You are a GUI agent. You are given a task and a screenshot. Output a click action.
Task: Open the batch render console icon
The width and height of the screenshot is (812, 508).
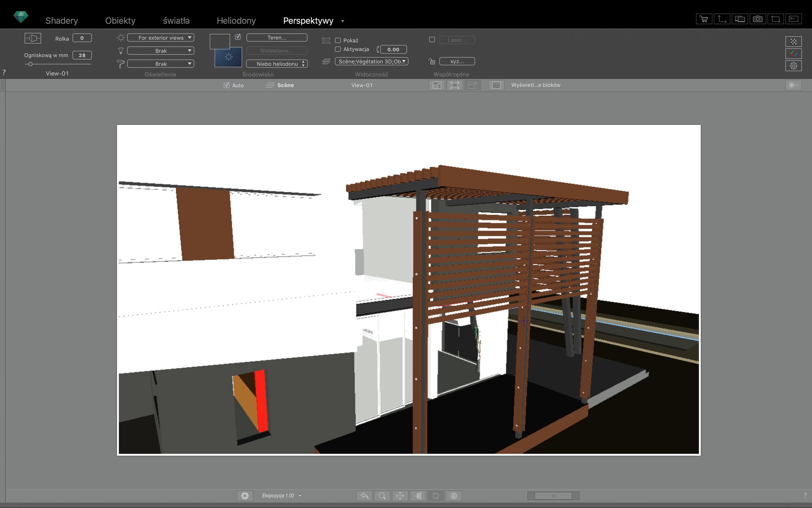point(794,19)
